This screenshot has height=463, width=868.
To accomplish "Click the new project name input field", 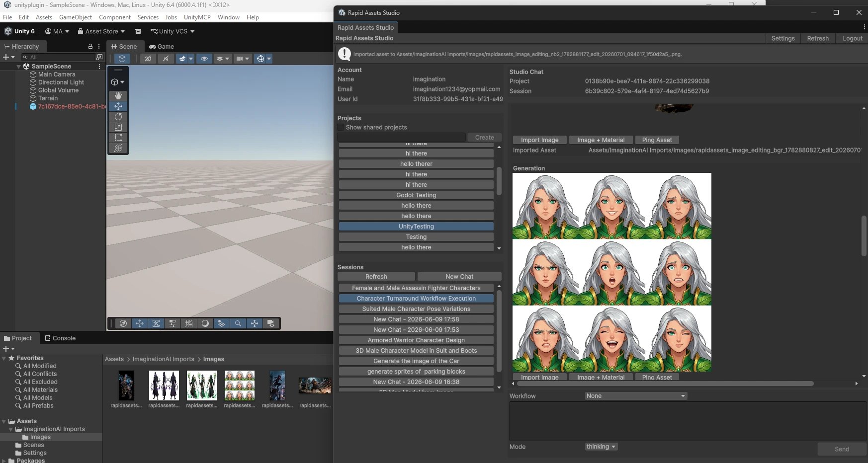I will (x=402, y=138).
